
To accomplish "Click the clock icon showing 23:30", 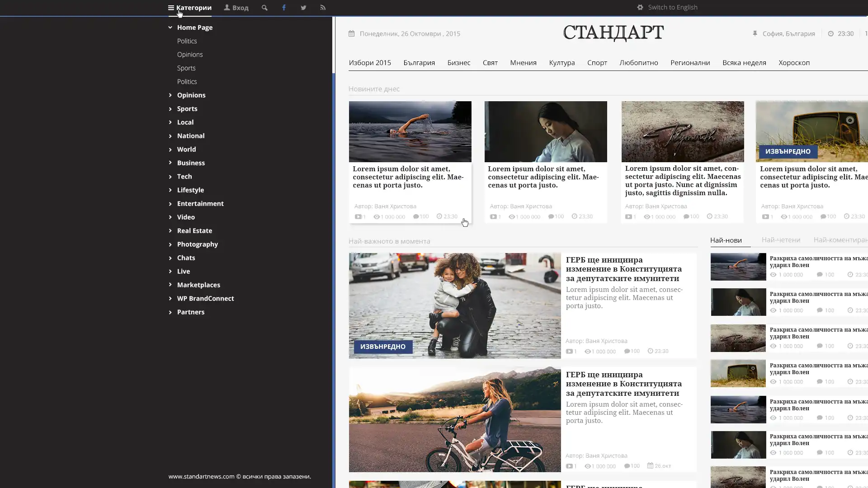I will coord(830,33).
